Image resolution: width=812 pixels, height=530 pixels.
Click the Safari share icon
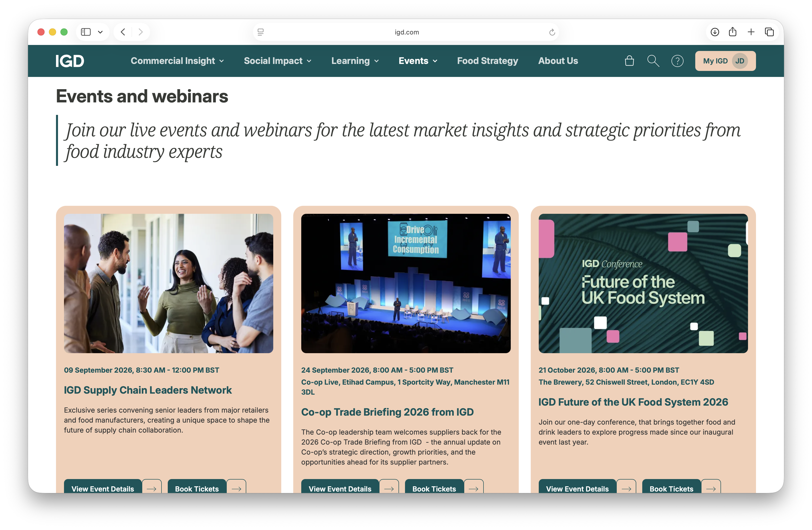click(x=732, y=32)
